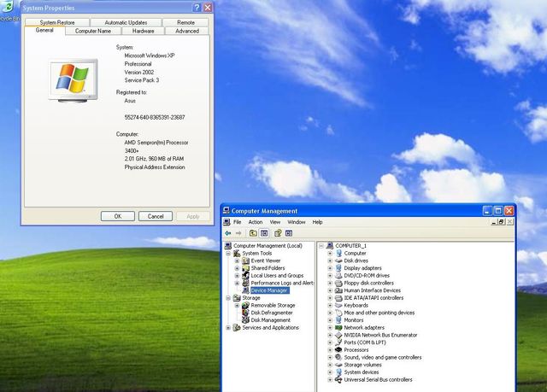547x392 pixels.
Task: Switch to the Hardware tab in System Properties
Action: tap(143, 31)
